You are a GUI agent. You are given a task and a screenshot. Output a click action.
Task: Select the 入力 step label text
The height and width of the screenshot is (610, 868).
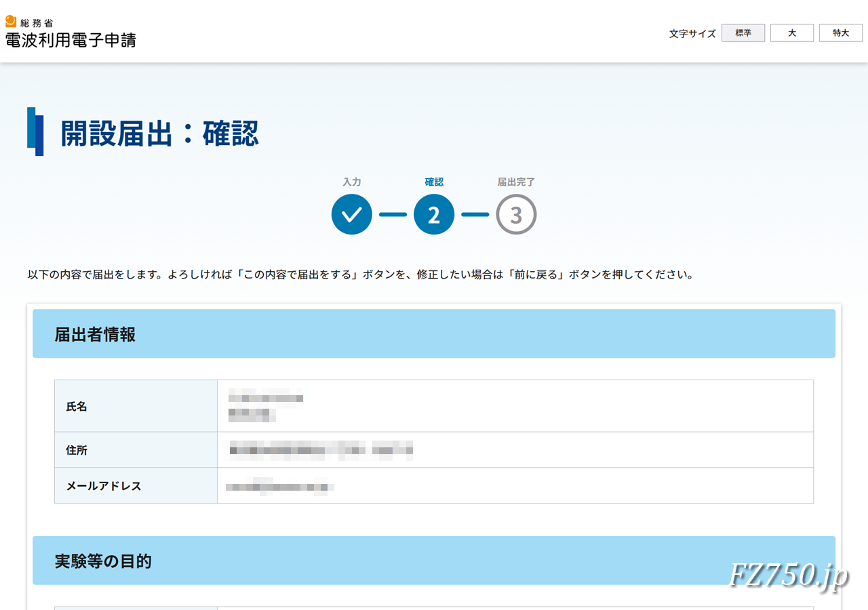pos(351,182)
